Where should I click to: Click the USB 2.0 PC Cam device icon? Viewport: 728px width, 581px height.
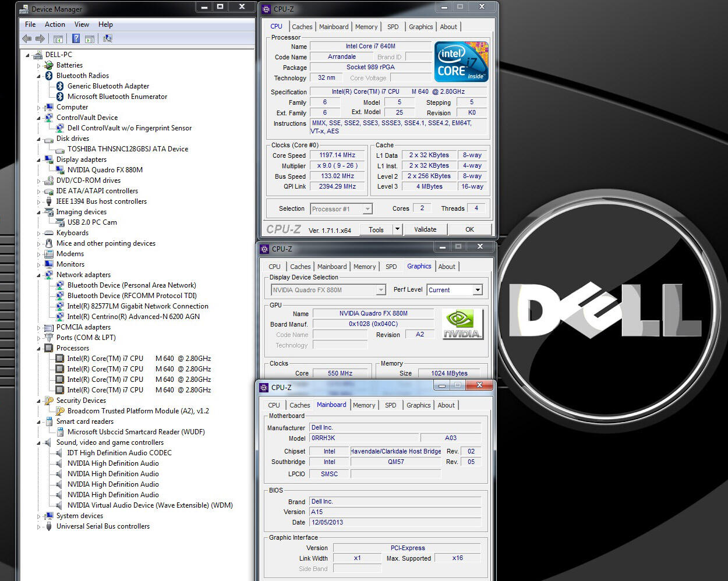pyautogui.click(x=60, y=222)
